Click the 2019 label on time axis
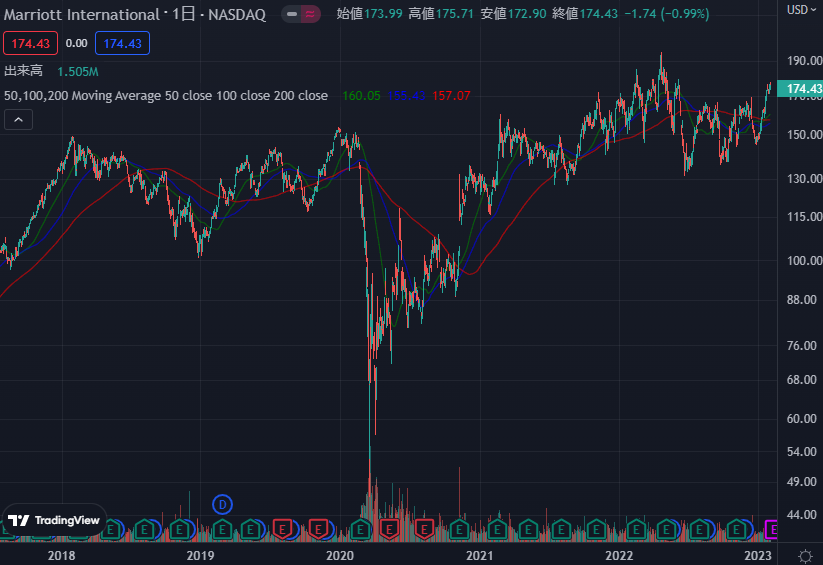The image size is (823, 565). [201, 556]
